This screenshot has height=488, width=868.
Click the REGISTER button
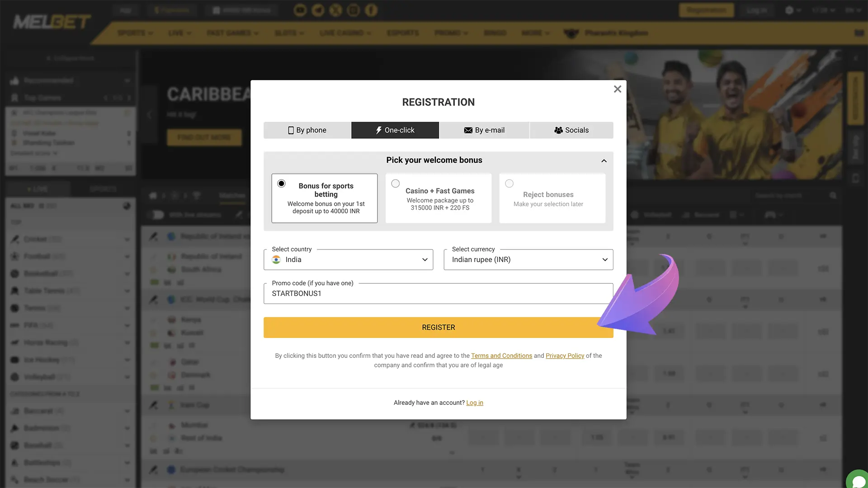click(x=438, y=327)
